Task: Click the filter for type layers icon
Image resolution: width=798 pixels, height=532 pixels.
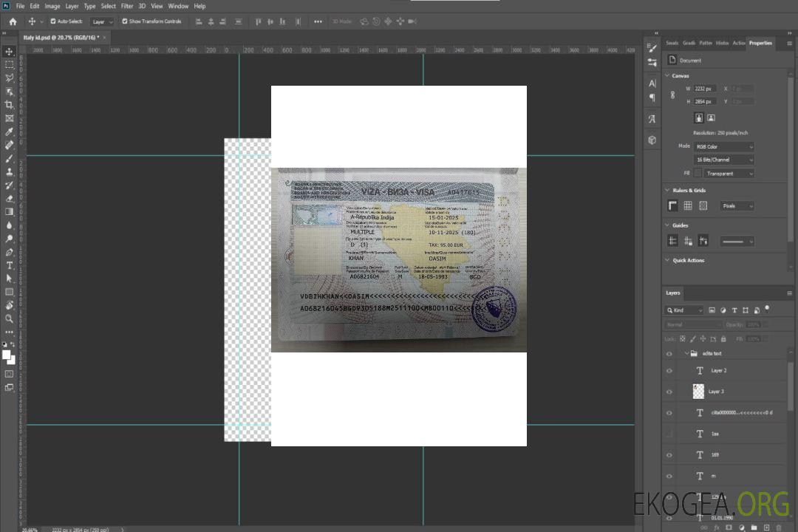Action: (x=734, y=310)
